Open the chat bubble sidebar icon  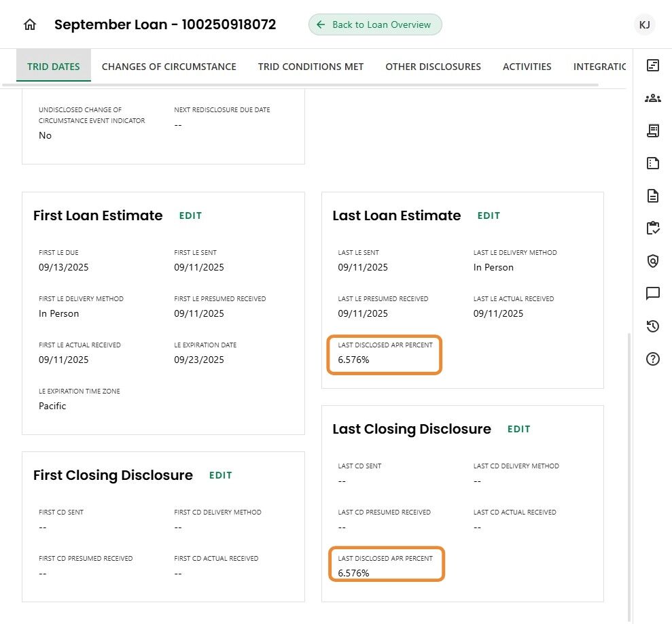[652, 294]
